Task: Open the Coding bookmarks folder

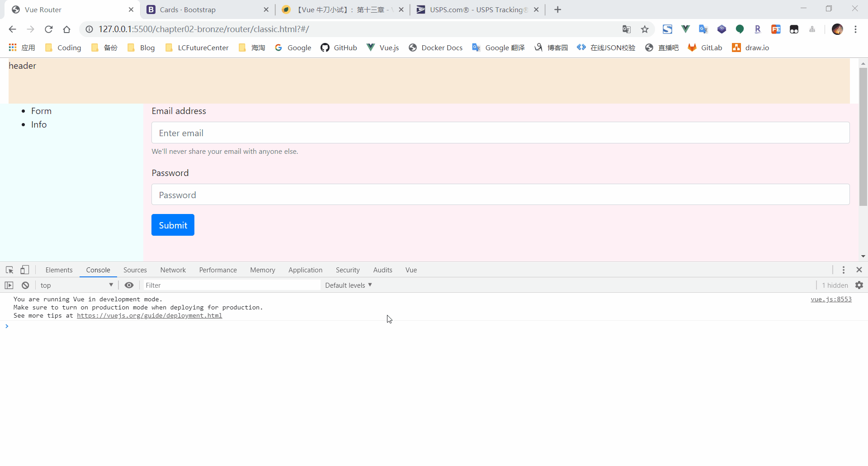Action: click(63, 48)
